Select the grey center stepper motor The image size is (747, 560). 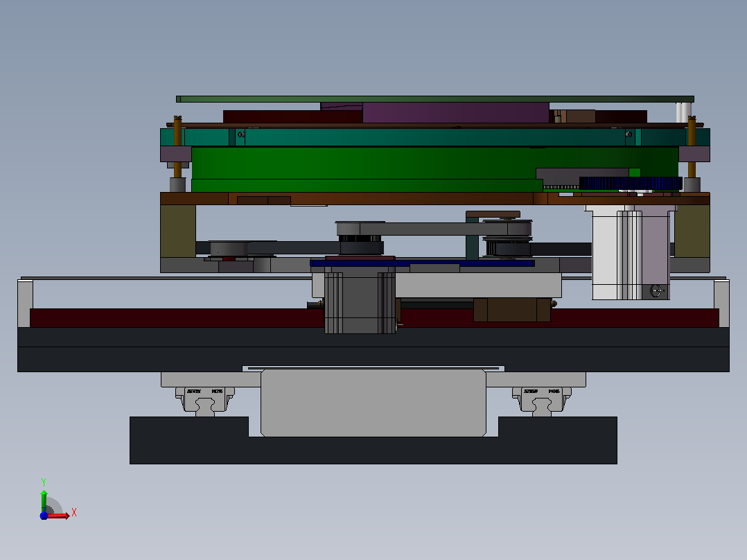coord(360,299)
